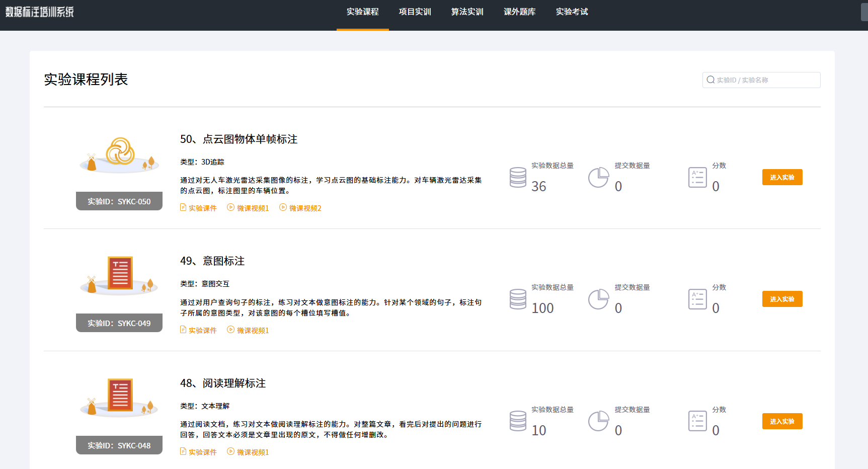Open the document thumbnail for SYKC-049
This screenshot has height=469, width=868.
(x=119, y=275)
